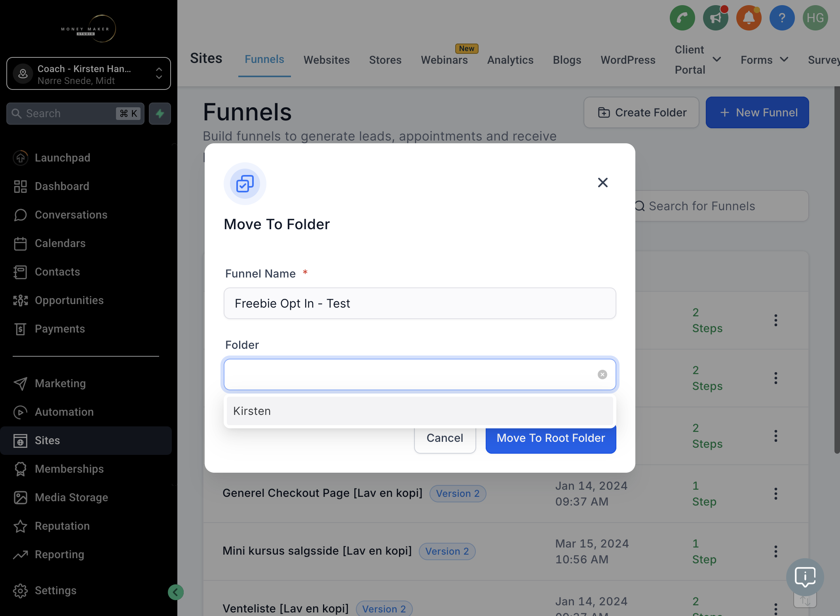Viewport: 840px width, 616px height.
Task: Click the green phone call icon
Action: (682, 18)
